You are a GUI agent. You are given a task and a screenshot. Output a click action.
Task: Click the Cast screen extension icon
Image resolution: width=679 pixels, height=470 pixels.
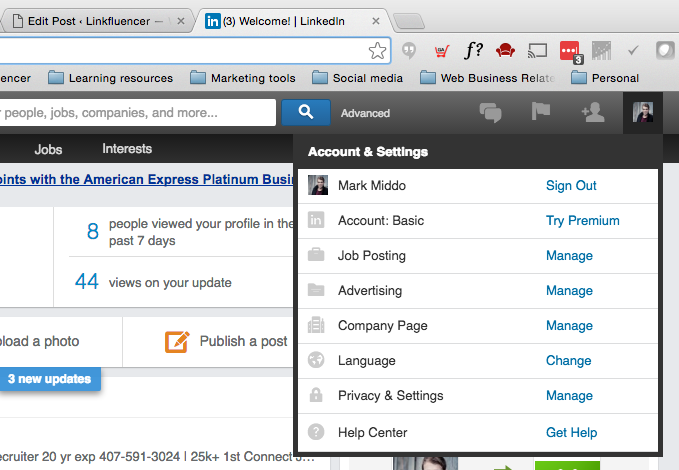pyautogui.click(x=537, y=51)
